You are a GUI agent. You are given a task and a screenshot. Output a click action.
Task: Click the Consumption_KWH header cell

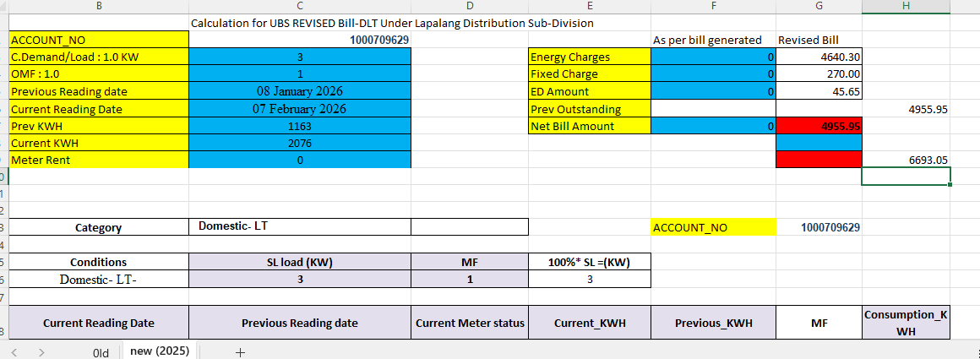906,323
